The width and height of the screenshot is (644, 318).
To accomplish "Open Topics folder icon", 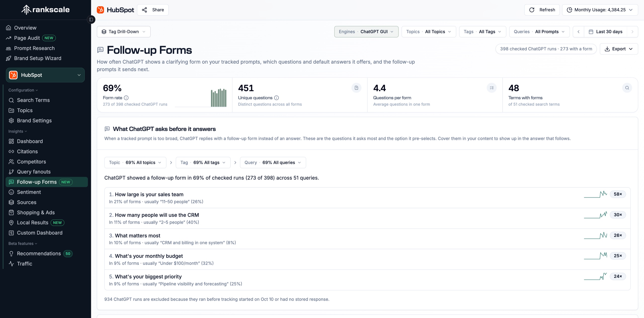I will [11, 110].
